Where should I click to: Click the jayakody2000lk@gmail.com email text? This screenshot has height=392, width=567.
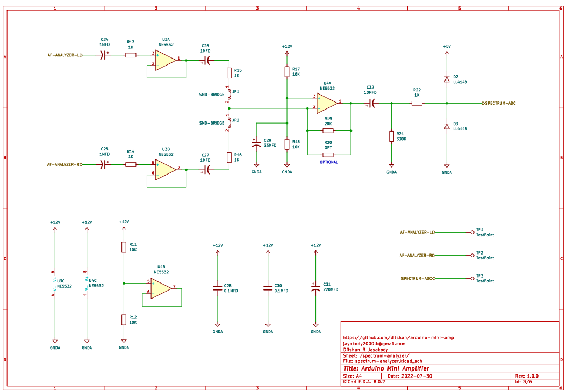click(374, 343)
